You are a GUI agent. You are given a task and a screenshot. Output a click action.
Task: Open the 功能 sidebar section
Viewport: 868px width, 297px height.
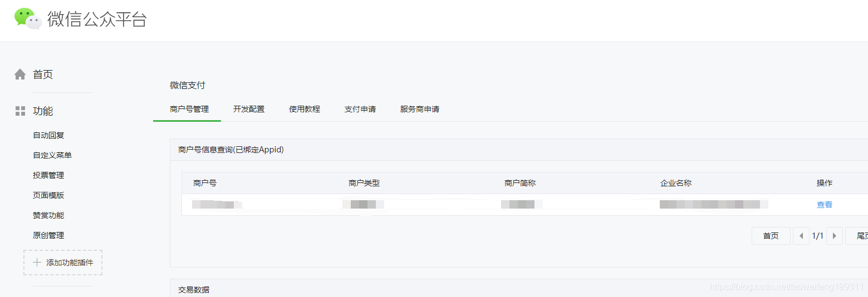(x=43, y=111)
